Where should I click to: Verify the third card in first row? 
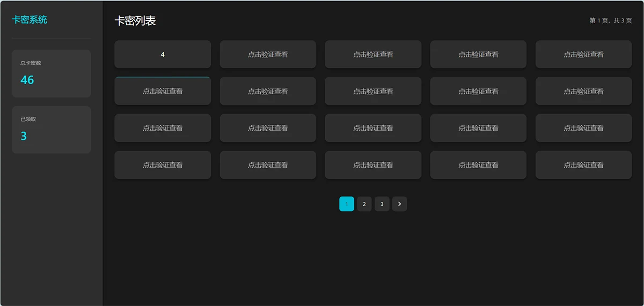(x=373, y=54)
